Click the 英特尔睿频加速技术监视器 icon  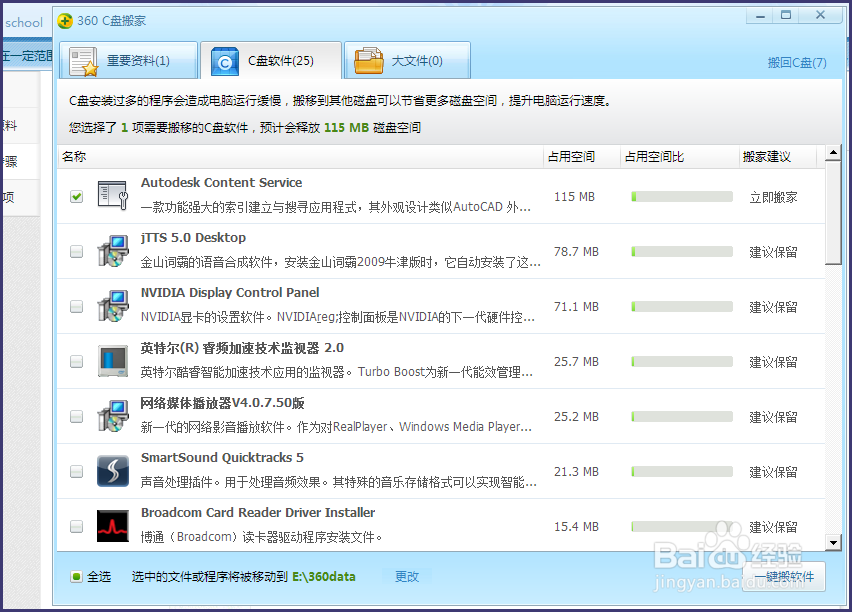[112, 361]
